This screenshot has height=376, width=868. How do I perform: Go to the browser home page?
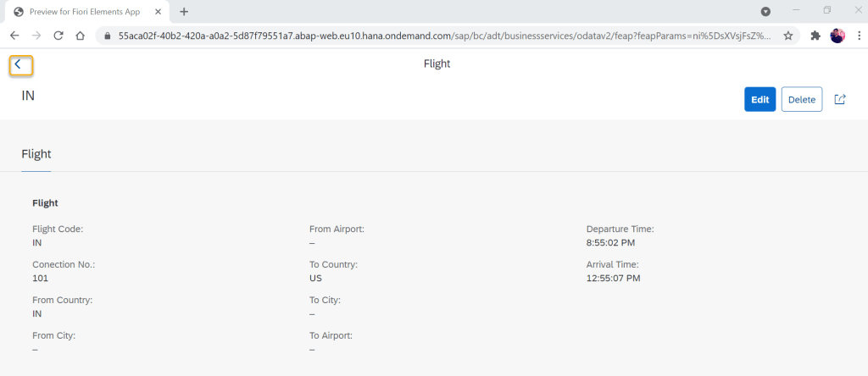click(81, 36)
